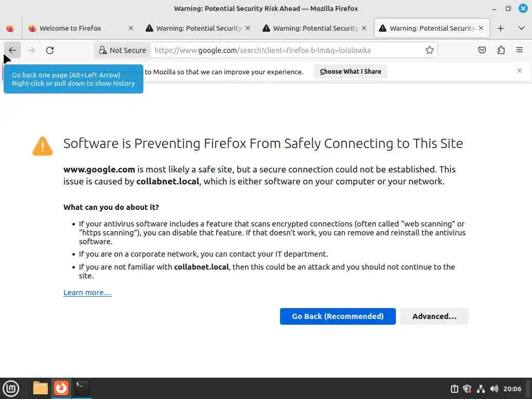Viewport: 532px width, 399px height.
Task: Close the Welcome to Firefox tab
Action: [131, 29]
